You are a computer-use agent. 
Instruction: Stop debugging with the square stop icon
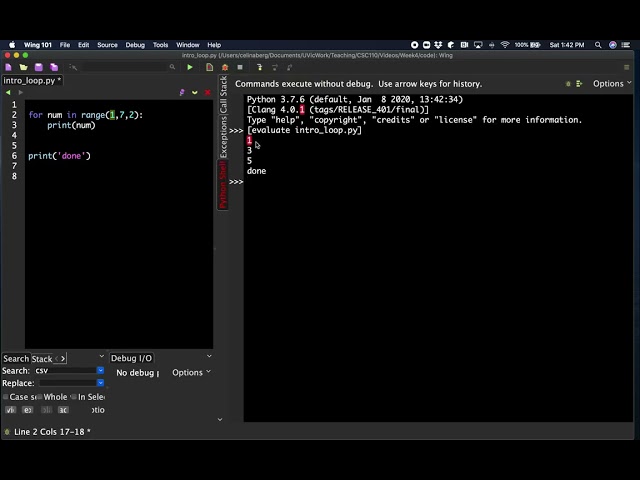click(240, 67)
